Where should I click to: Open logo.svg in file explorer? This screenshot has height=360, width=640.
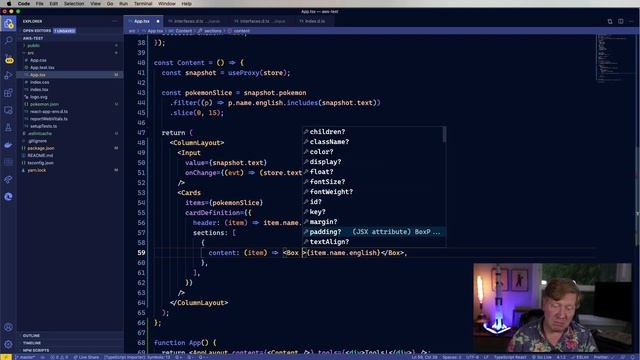(70, 97)
